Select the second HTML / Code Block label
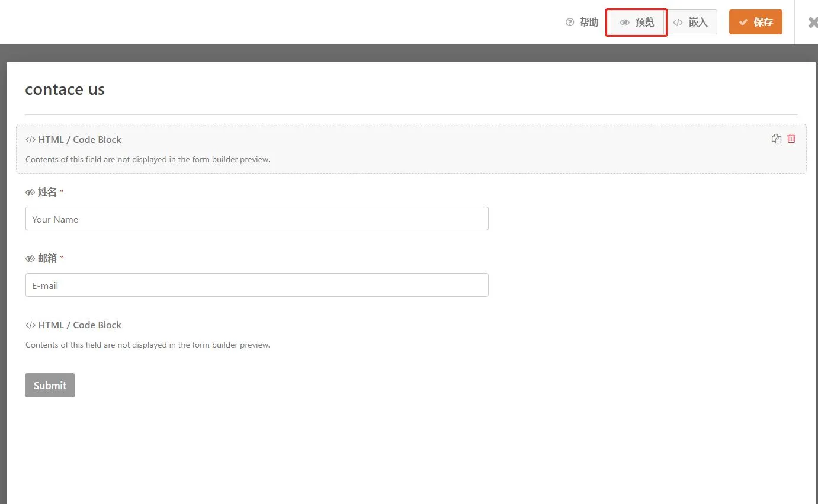The height and width of the screenshot is (504, 818). [79, 325]
